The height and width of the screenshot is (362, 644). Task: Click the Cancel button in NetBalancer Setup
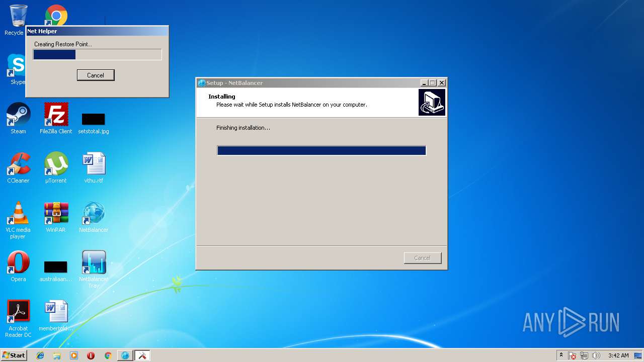[x=423, y=258]
